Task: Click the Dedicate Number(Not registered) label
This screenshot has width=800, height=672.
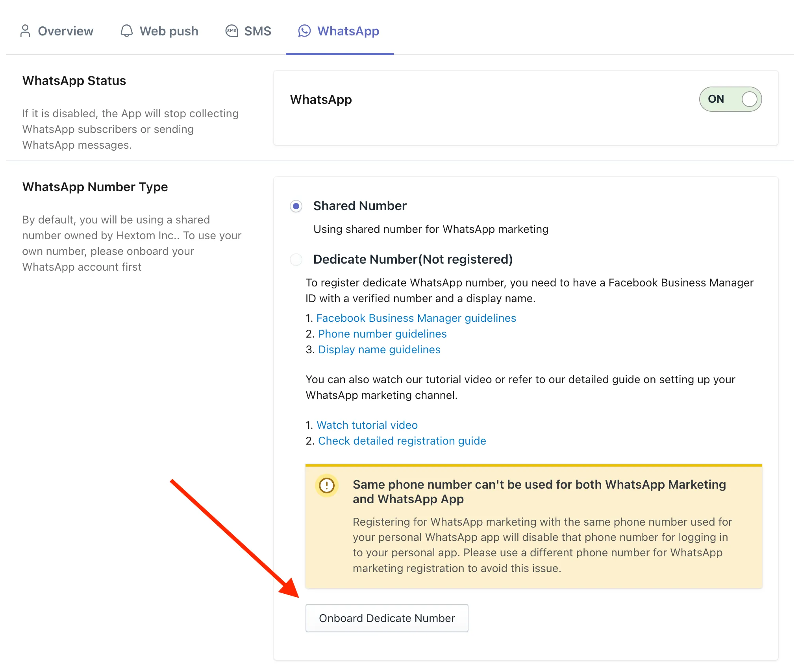Action: click(413, 259)
